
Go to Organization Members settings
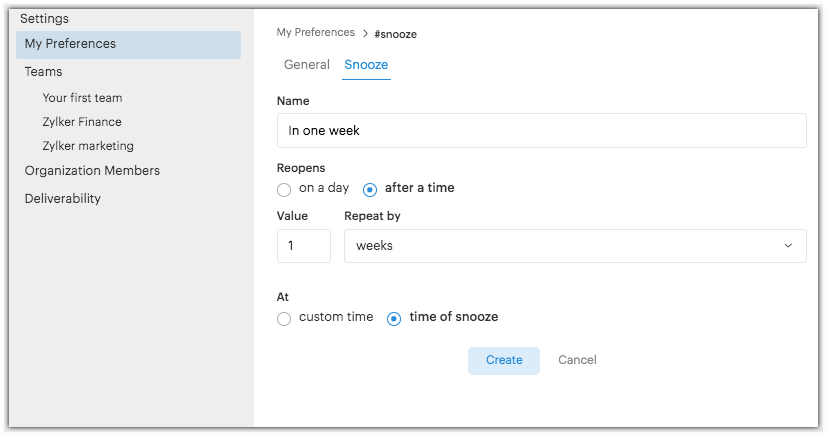point(92,171)
